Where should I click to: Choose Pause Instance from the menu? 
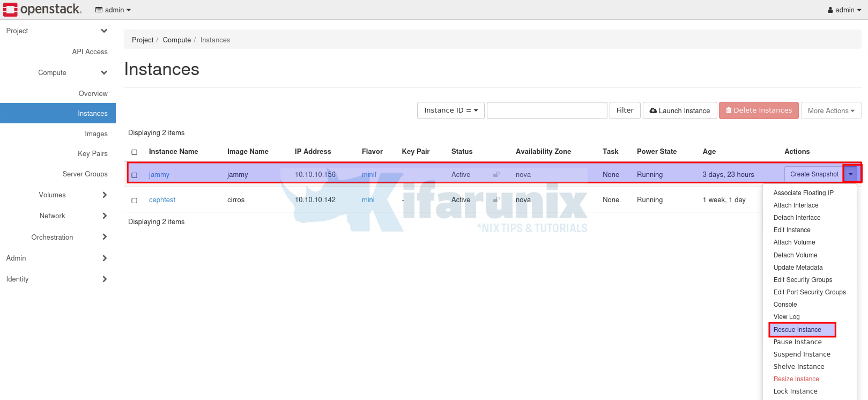tap(797, 342)
